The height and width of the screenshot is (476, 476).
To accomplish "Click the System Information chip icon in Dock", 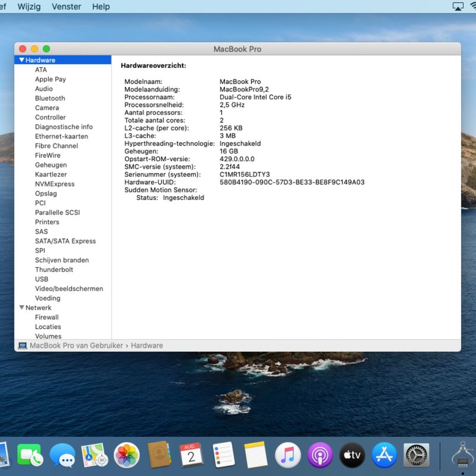I will (463, 455).
